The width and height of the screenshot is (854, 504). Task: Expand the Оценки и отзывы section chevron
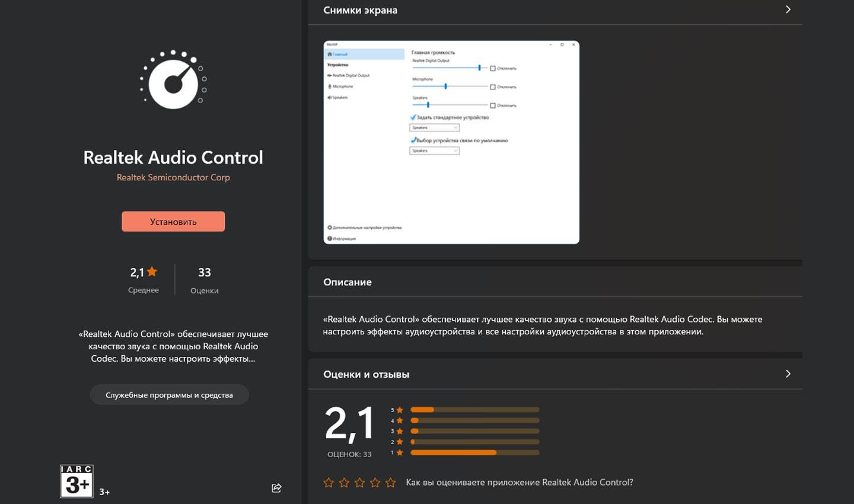[x=788, y=374]
